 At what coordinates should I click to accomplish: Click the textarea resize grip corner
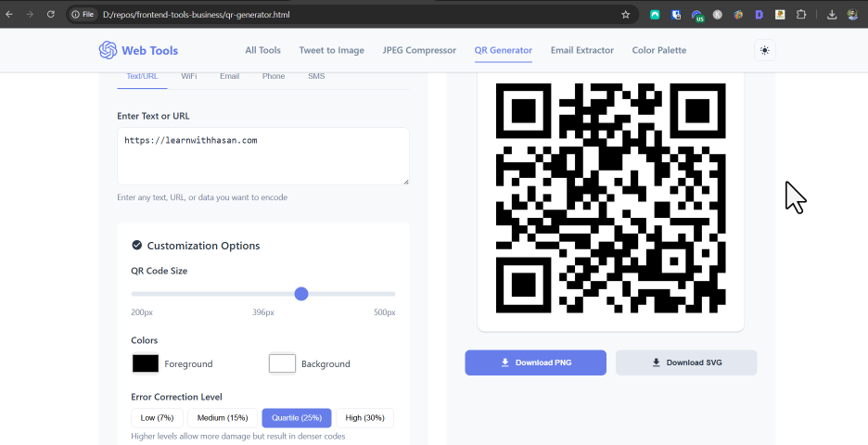click(x=406, y=182)
